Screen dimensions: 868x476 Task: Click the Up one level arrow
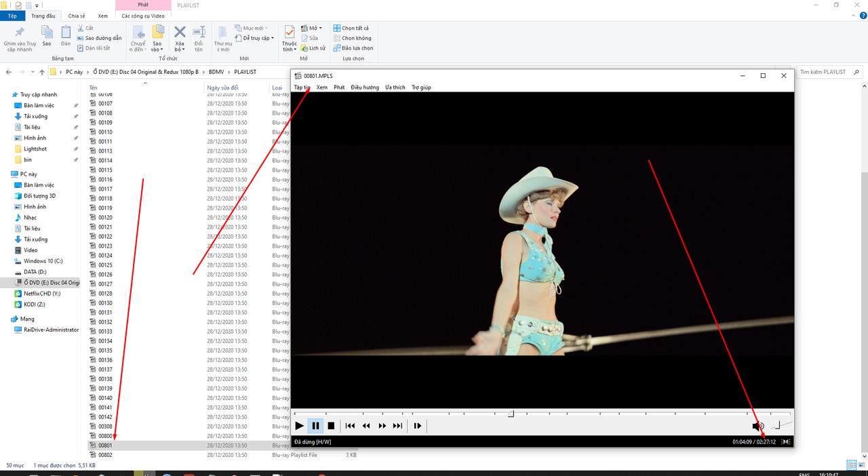point(42,72)
